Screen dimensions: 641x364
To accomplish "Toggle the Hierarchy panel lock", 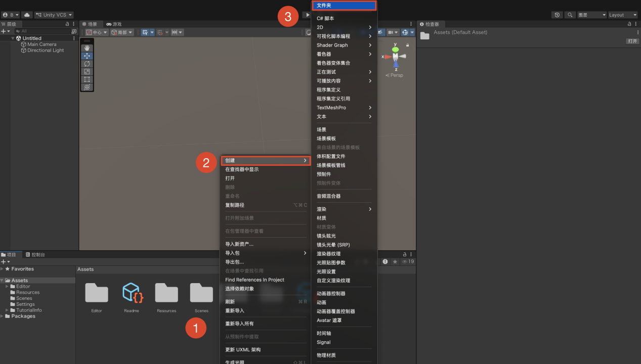I will [67, 24].
